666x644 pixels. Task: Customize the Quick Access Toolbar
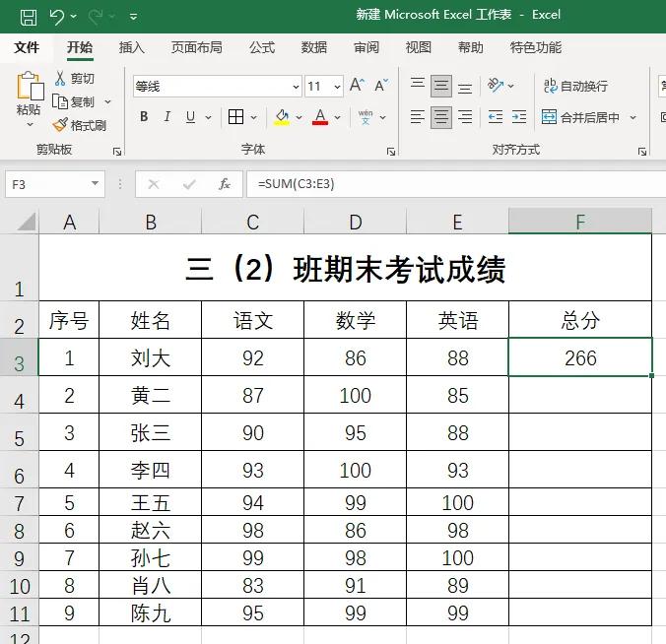[133, 17]
